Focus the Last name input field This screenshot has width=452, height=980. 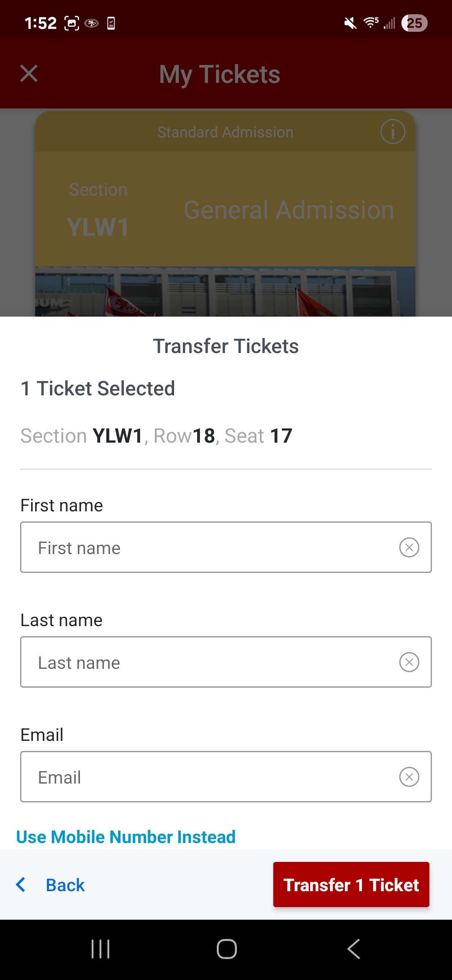209,662
